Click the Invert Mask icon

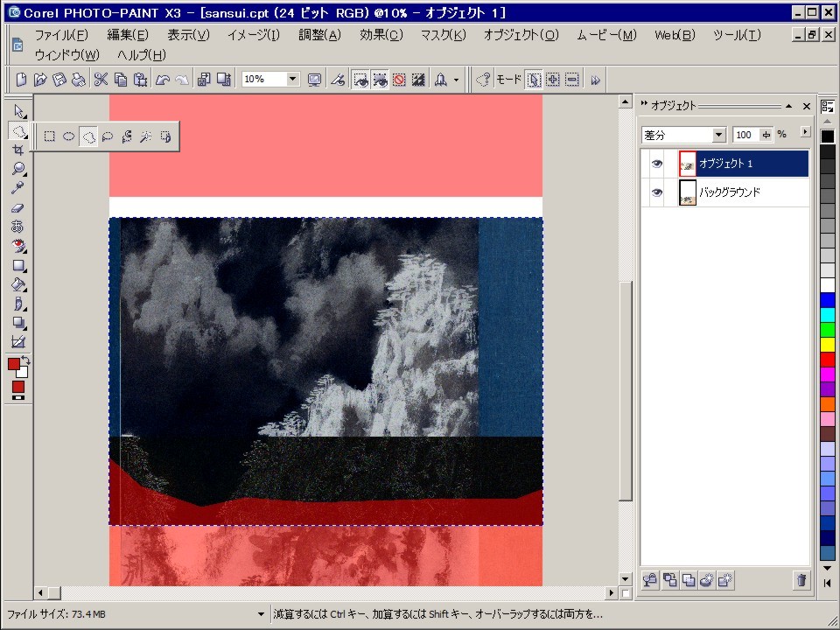click(418, 80)
